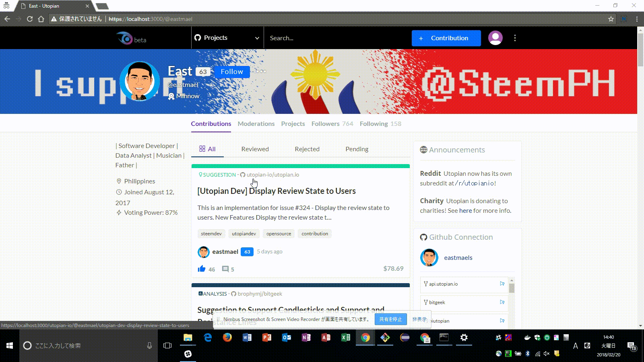Click the flag icon next to bitgeek
Image resolution: width=644 pixels, height=362 pixels.
502,302
